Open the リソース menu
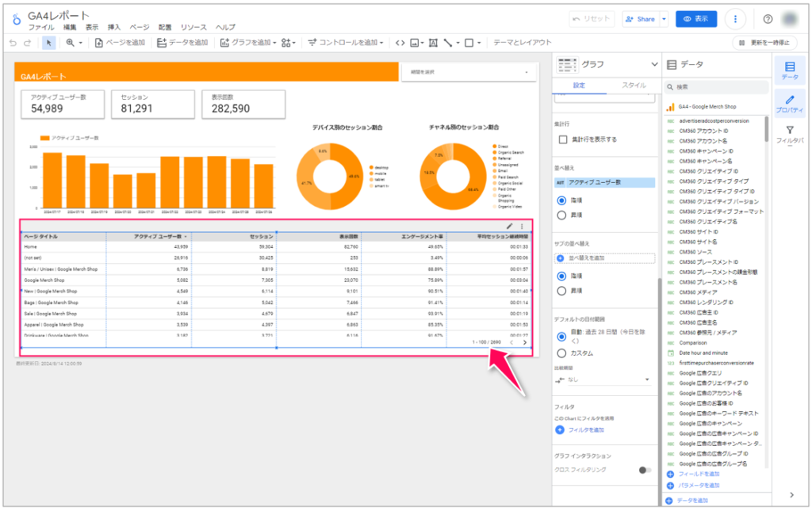812x511 pixels. (x=193, y=28)
